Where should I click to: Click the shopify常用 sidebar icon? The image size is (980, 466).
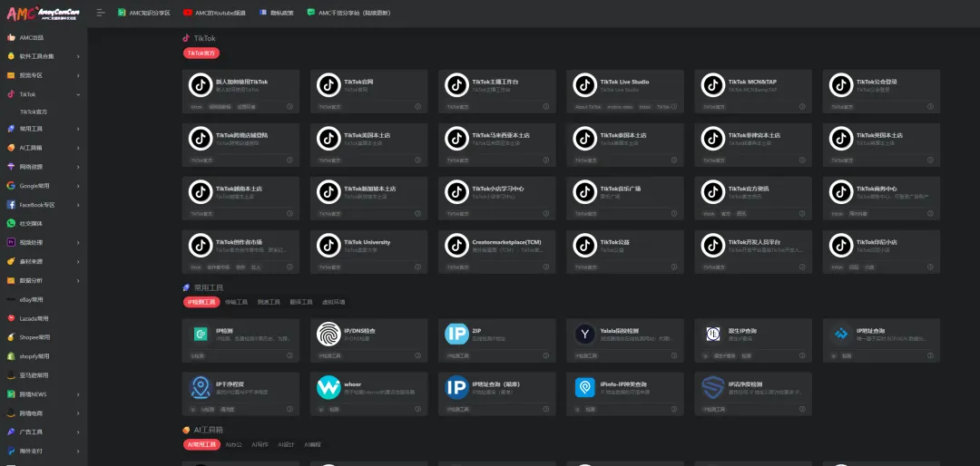[x=11, y=356]
